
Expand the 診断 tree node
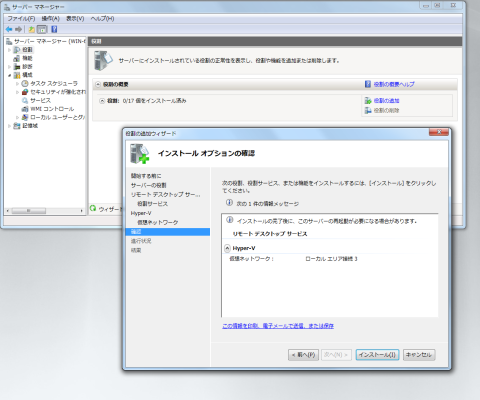tap(9, 67)
